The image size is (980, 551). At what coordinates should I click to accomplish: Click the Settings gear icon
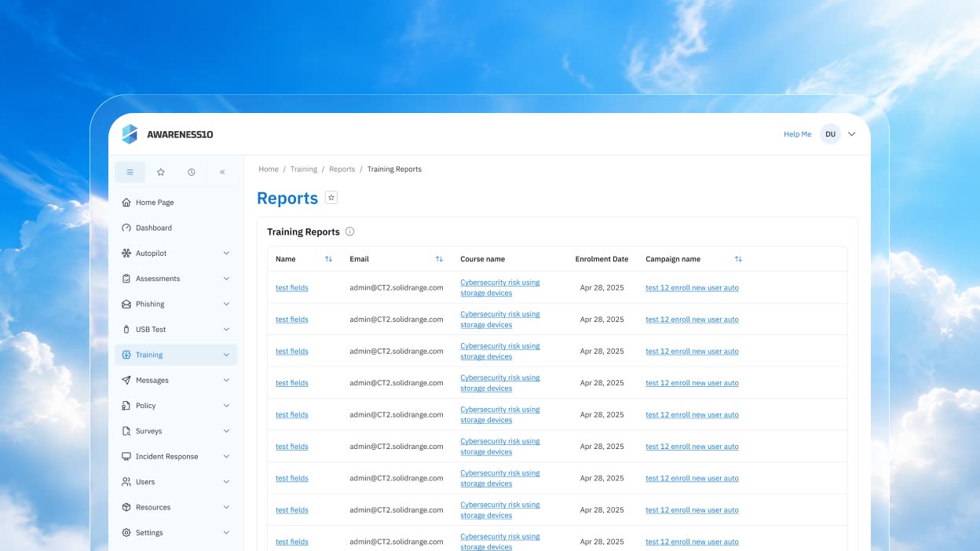coord(126,532)
